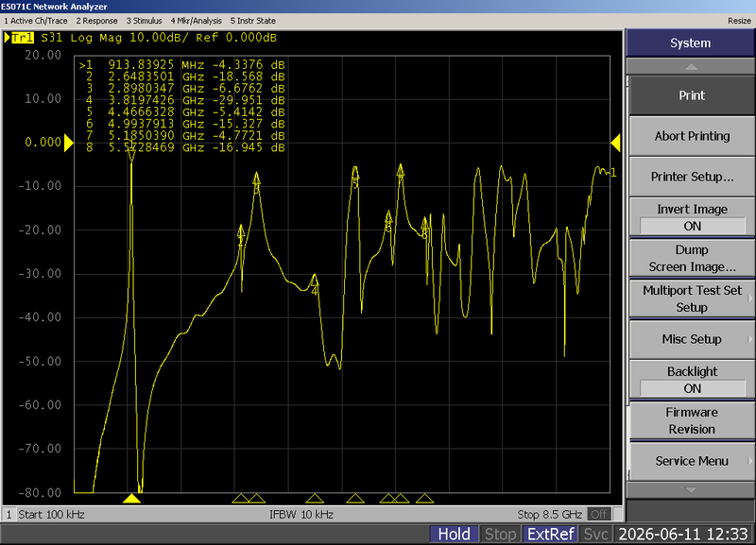Click the left reference level pointer at 0.000
This screenshot has height=545, width=756.
pyautogui.click(x=68, y=143)
